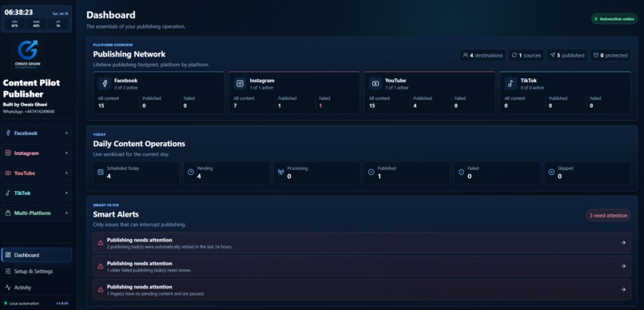
Task: Click warning triangle on paused Pages alert
Action: pyautogui.click(x=100, y=289)
